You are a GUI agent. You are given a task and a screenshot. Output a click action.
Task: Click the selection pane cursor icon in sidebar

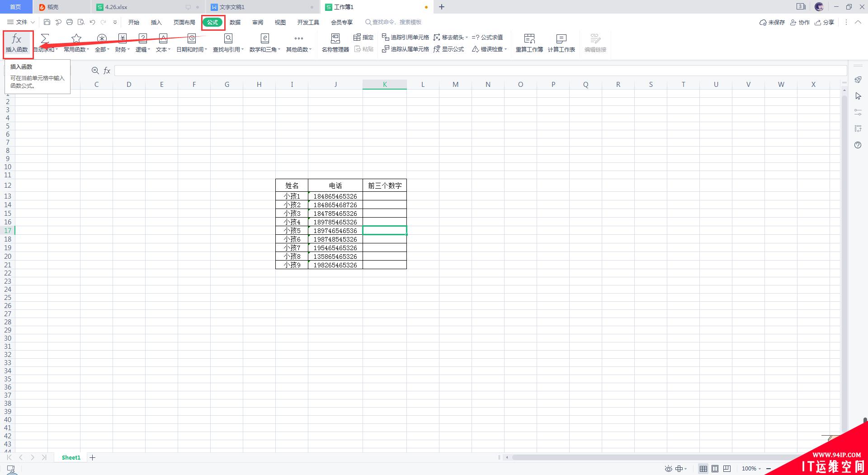pyautogui.click(x=858, y=96)
